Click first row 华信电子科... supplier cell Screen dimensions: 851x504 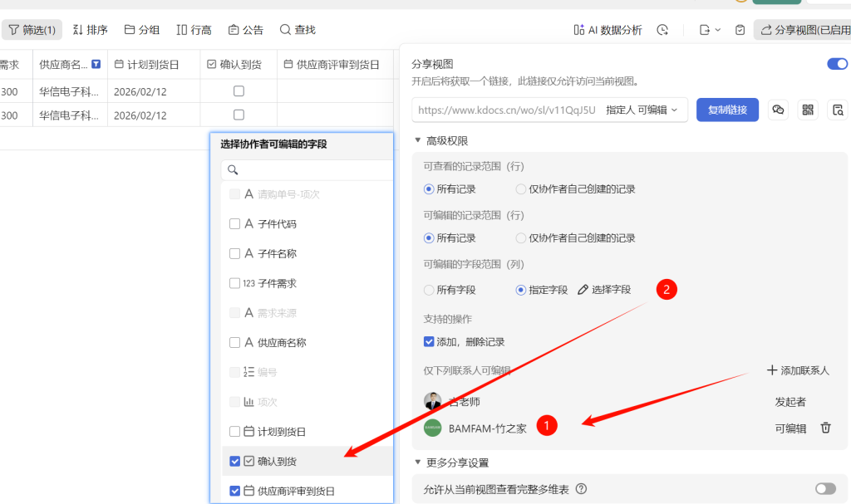pos(70,91)
